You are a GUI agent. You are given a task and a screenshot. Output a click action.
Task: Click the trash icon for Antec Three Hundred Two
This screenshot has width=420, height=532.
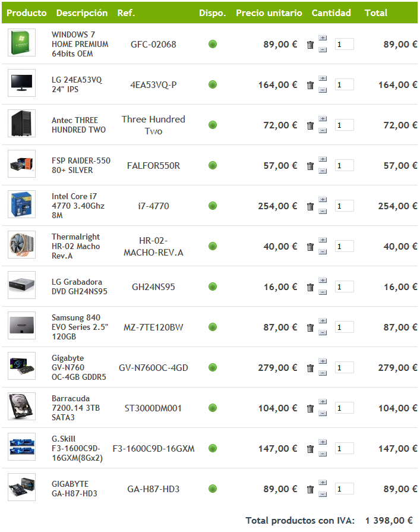tap(310, 125)
